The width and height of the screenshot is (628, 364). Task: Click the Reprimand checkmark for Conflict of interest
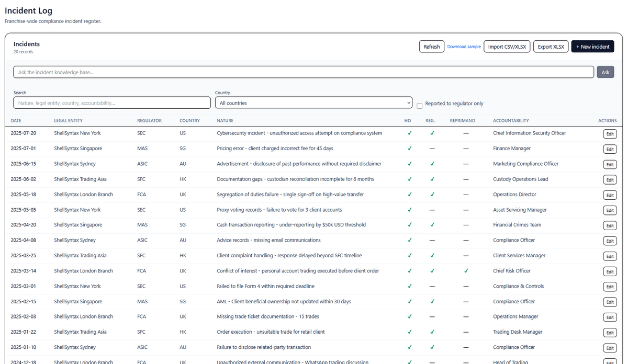(x=466, y=271)
